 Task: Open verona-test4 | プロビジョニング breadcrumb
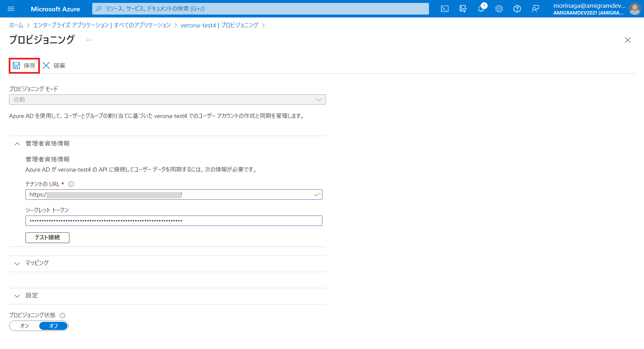click(220, 25)
